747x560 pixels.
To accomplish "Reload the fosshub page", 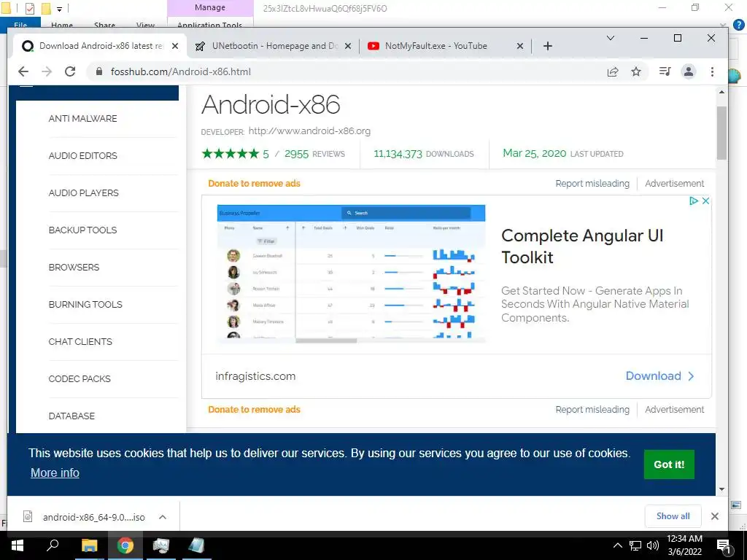I will coord(70,71).
